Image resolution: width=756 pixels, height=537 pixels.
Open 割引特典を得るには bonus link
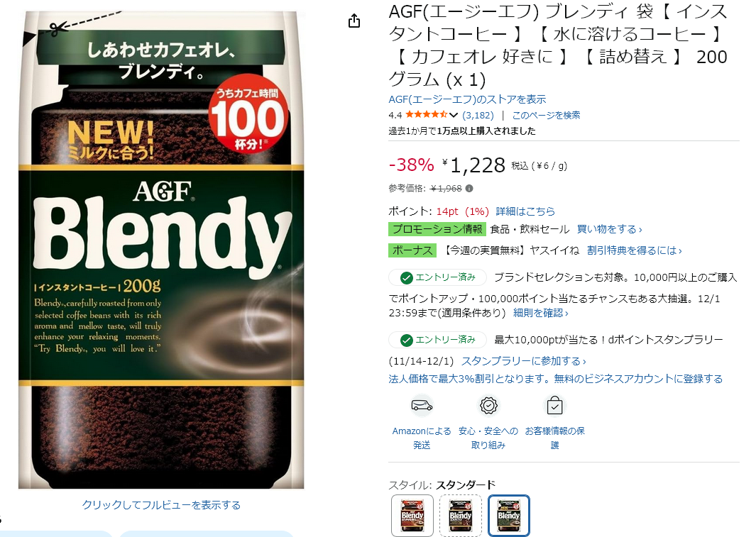click(635, 250)
